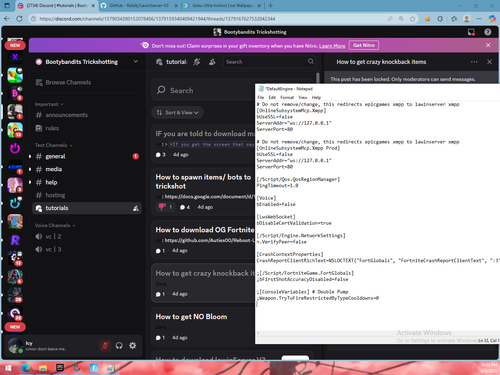Show member list icon in tutorials header
Viewport: 500px width, 375px height.
point(212,62)
